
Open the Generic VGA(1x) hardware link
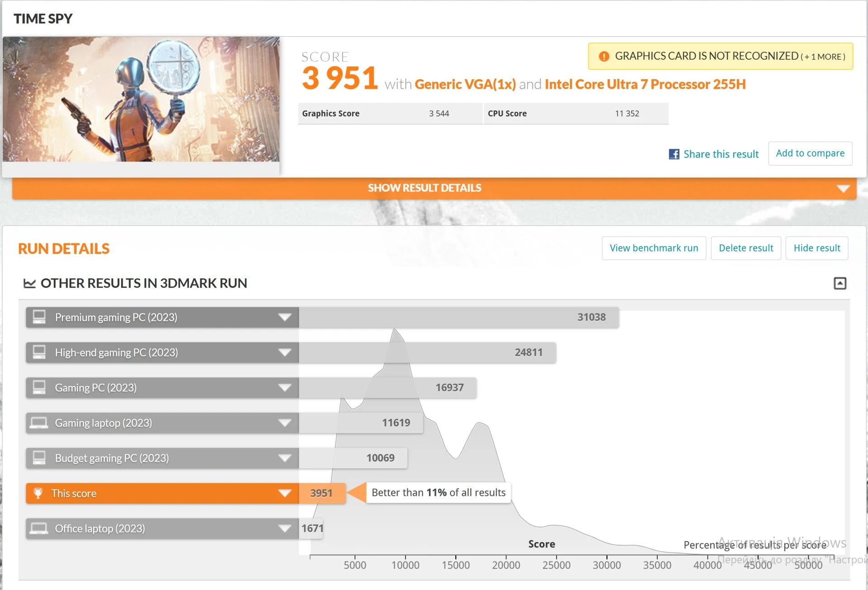point(465,84)
